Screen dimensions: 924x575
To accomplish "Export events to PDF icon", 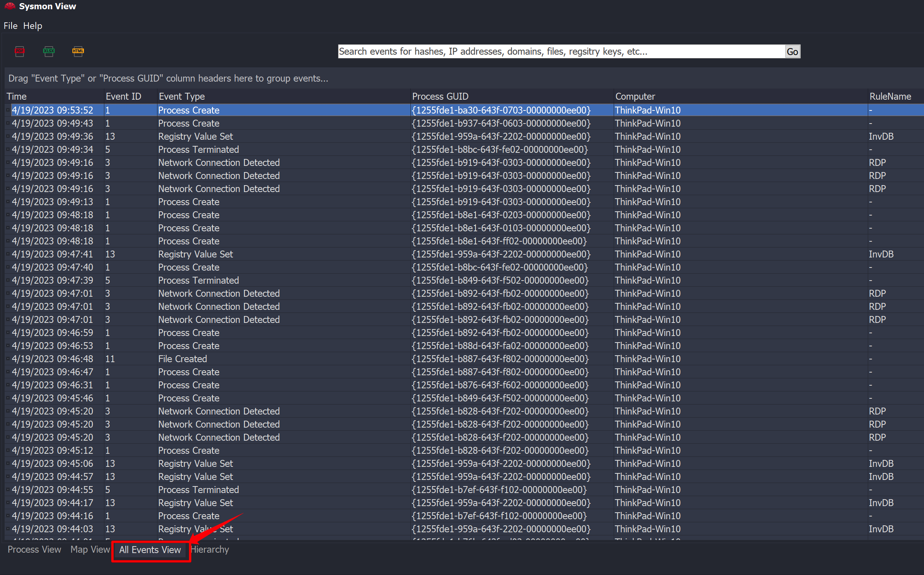I will click(x=20, y=51).
